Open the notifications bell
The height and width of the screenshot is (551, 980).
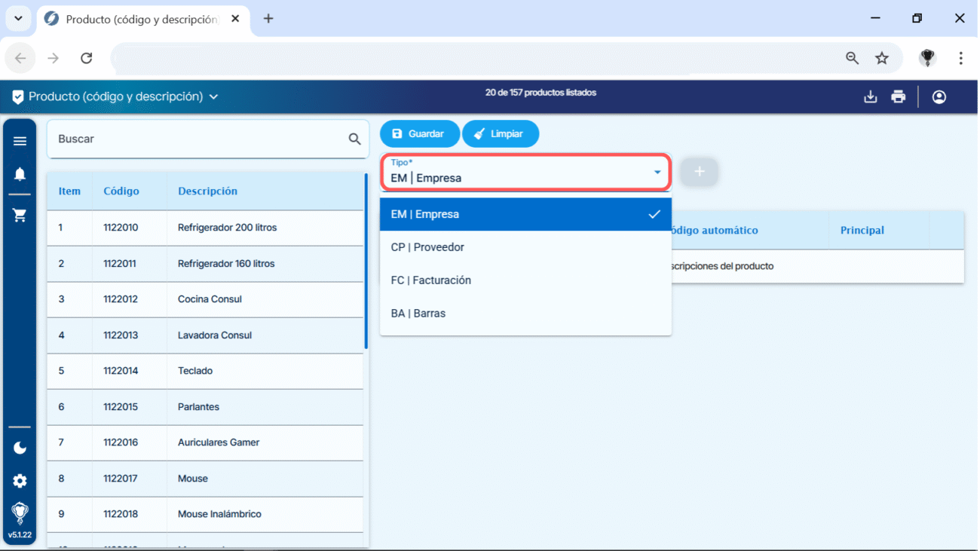point(20,174)
